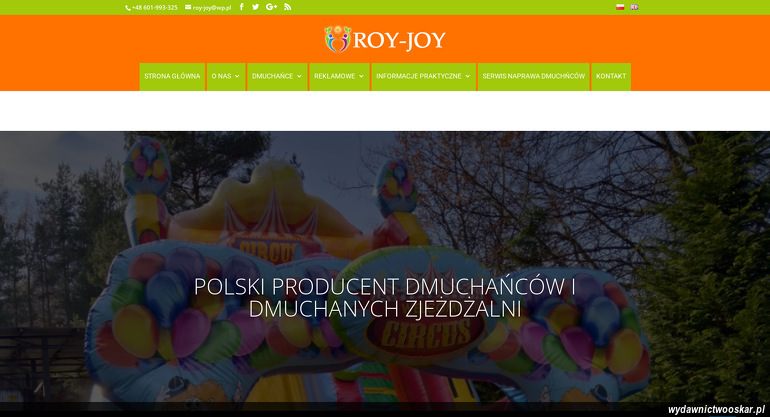The image size is (770, 417).
Task: Expand the Reklamowe dropdown arrow
Action: pos(361,76)
